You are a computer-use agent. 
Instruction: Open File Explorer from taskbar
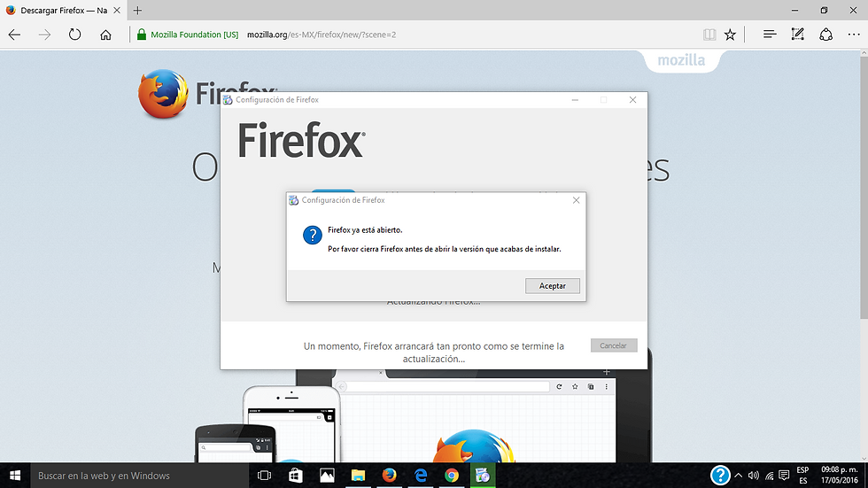pos(358,476)
